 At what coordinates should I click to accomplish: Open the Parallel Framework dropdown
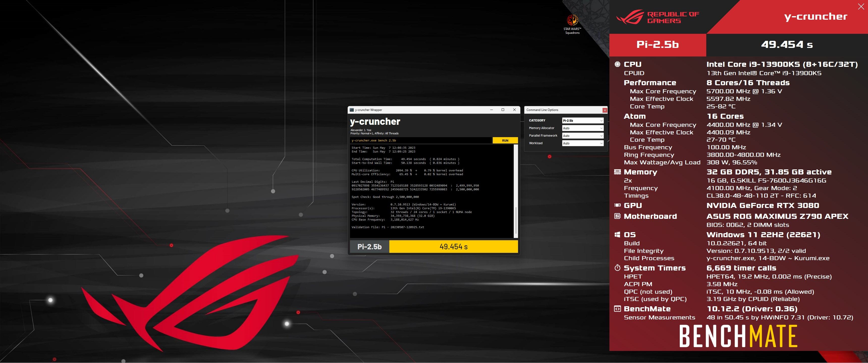pyautogui.click(x=583, y=136)
